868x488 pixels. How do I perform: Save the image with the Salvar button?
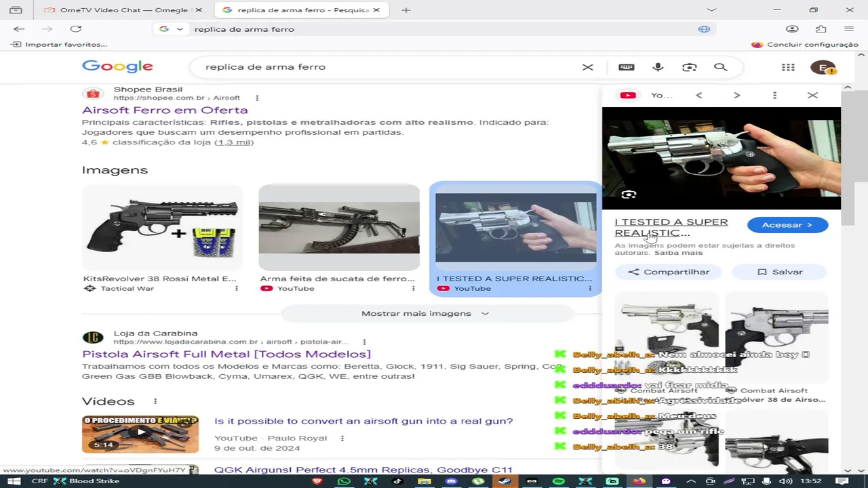pos(779,272)
